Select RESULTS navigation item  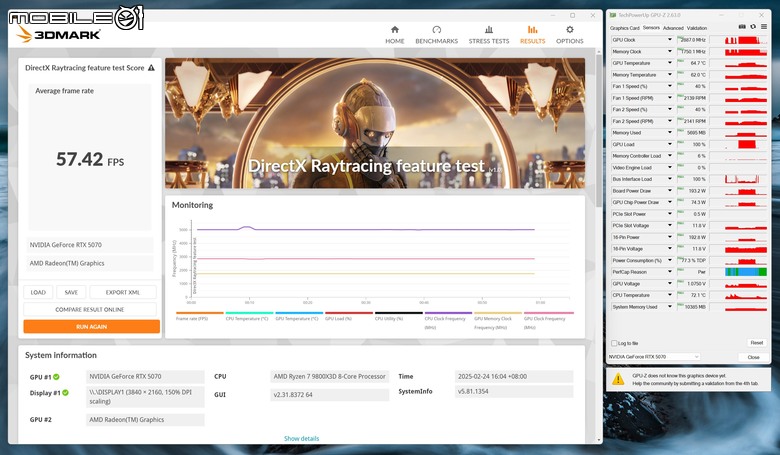532,35
